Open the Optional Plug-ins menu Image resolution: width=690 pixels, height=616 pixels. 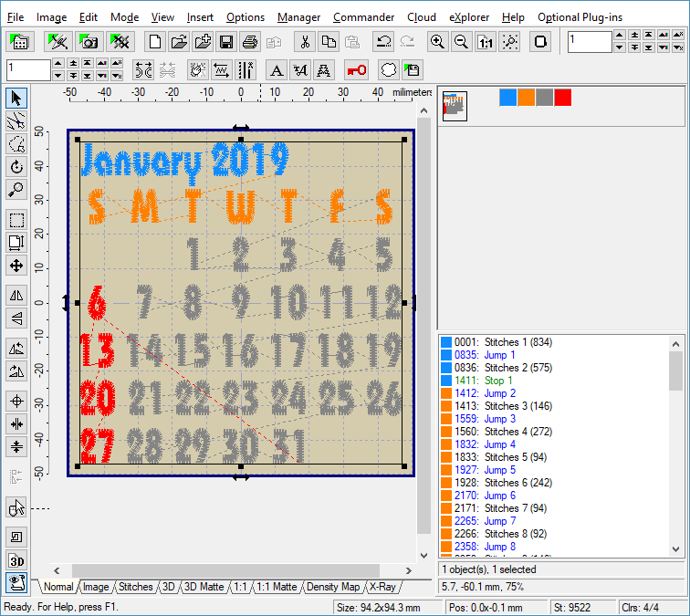[x=580, y=17]
